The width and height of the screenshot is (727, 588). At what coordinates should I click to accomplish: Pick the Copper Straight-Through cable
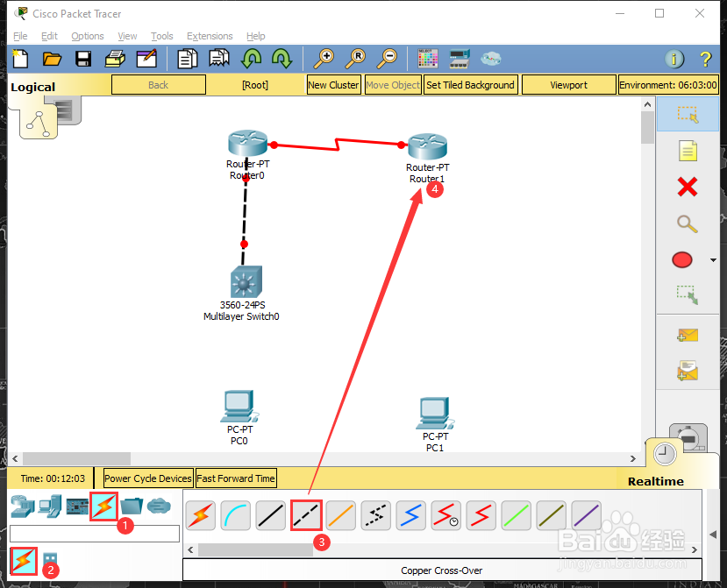coord(271,515)
